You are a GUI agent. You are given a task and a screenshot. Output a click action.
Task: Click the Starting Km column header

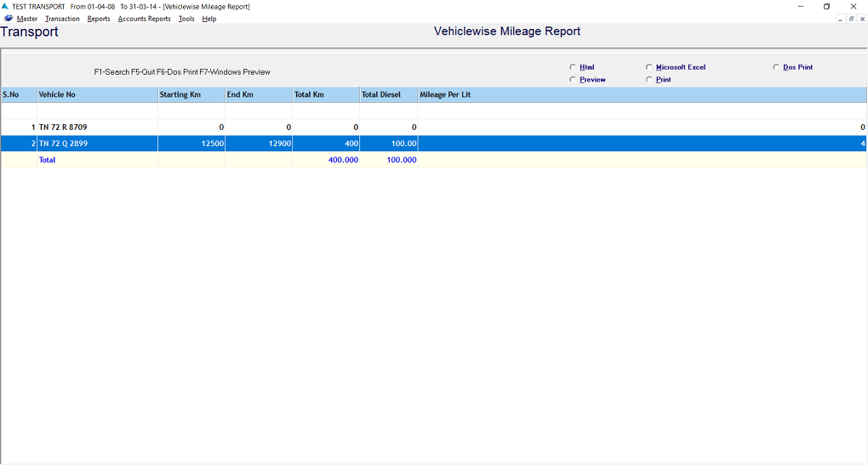coord(191,94)
